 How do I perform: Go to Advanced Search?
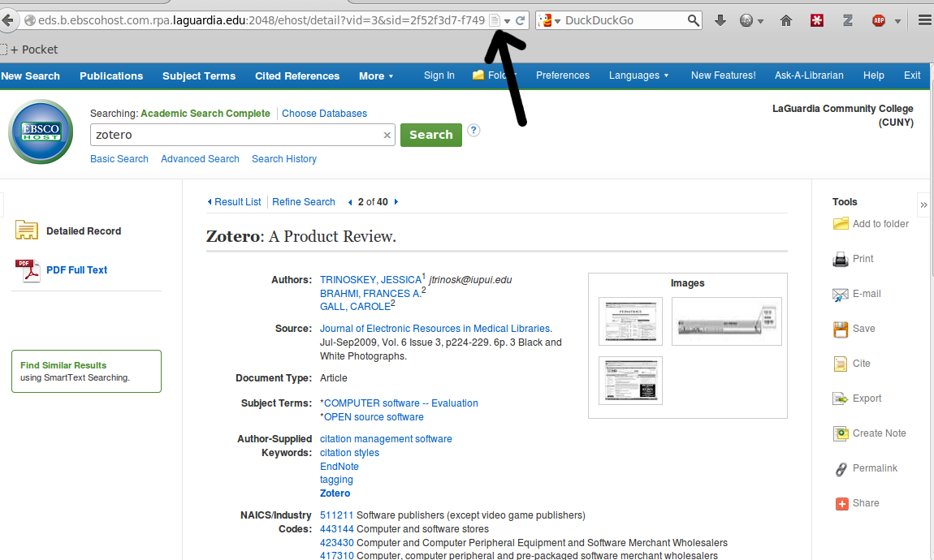tap(200, 159)
